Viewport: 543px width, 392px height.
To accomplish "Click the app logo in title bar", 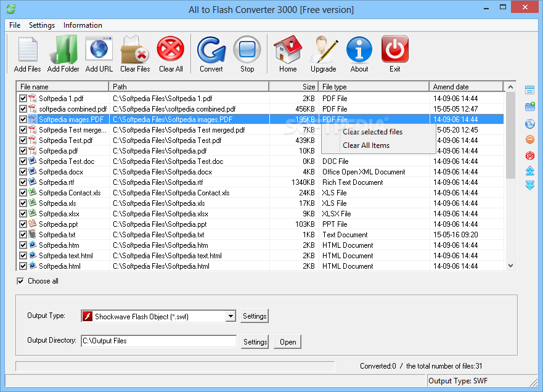I will (11, 9).
